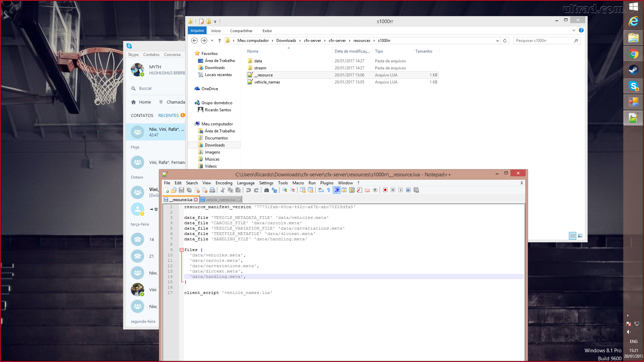This screenshot has height=362, width=644.
Task: Click the Pesquisar s1000rr search field
Action: pos(543,41)
